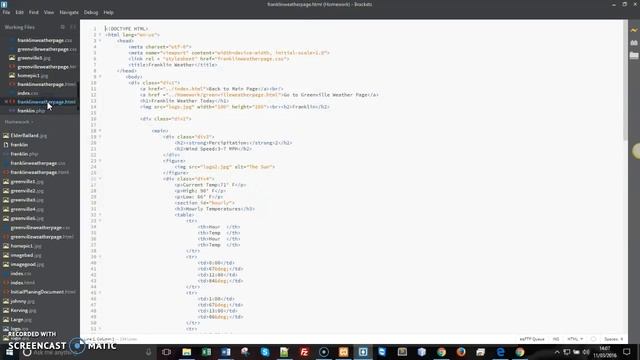This screenshot has width=640, height=360.
Task: Collapse the code fold arrow at line 23
Action: [x=100, y=161]
